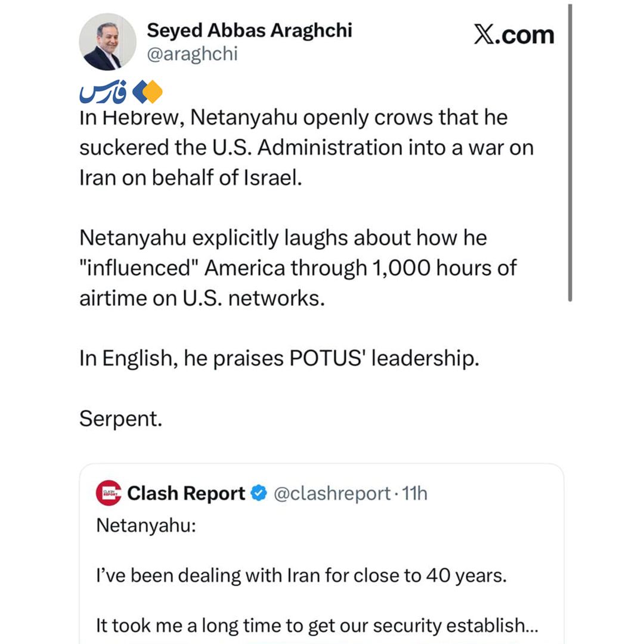
Task: Click the @clashreport handle
Action: pos(332,494)
